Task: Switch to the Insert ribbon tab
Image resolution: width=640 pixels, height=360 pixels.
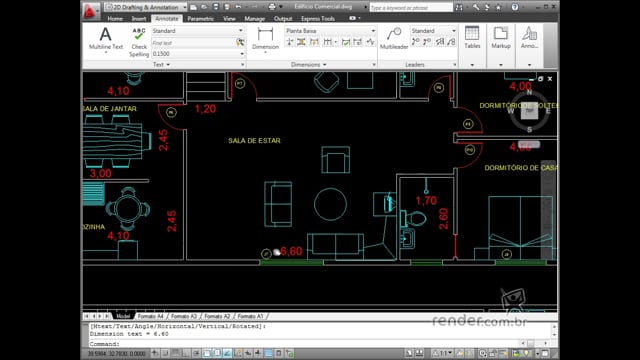Action: pyautogui.click(x=139, y=18)
